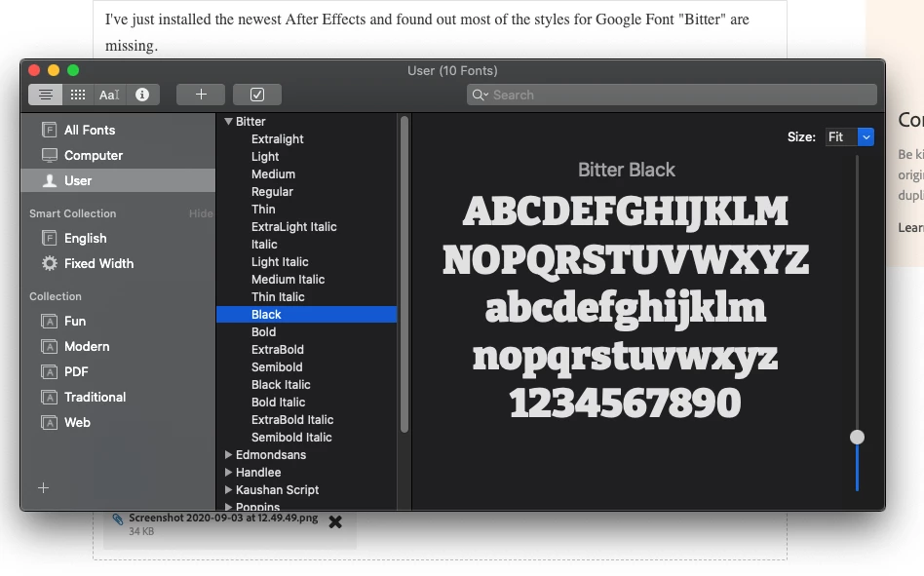This screenshot has width=924, height=576.
Task: Click the Web collection icon
Action: point(50,423)
